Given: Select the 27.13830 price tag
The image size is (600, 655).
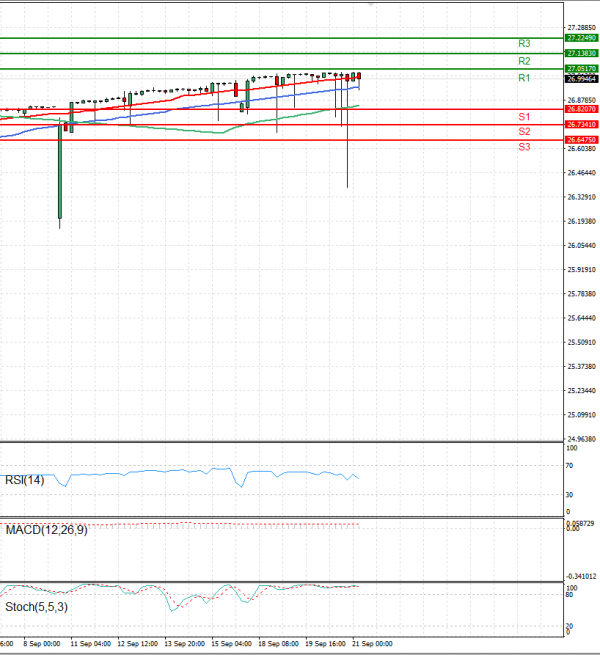Looking at the screenshot, I should click(582, 53).
